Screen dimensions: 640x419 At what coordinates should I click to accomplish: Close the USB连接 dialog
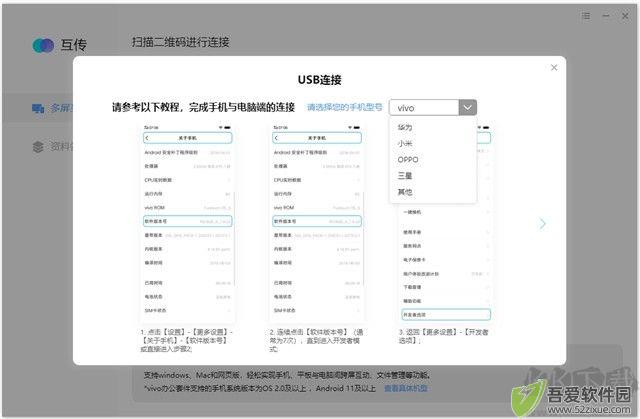click(554, 67)
